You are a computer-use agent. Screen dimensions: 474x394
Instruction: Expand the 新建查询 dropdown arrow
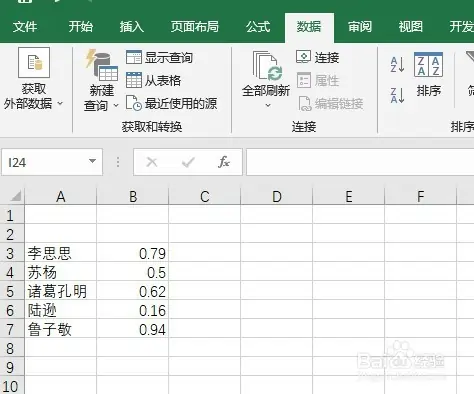[x=116, y=105]
